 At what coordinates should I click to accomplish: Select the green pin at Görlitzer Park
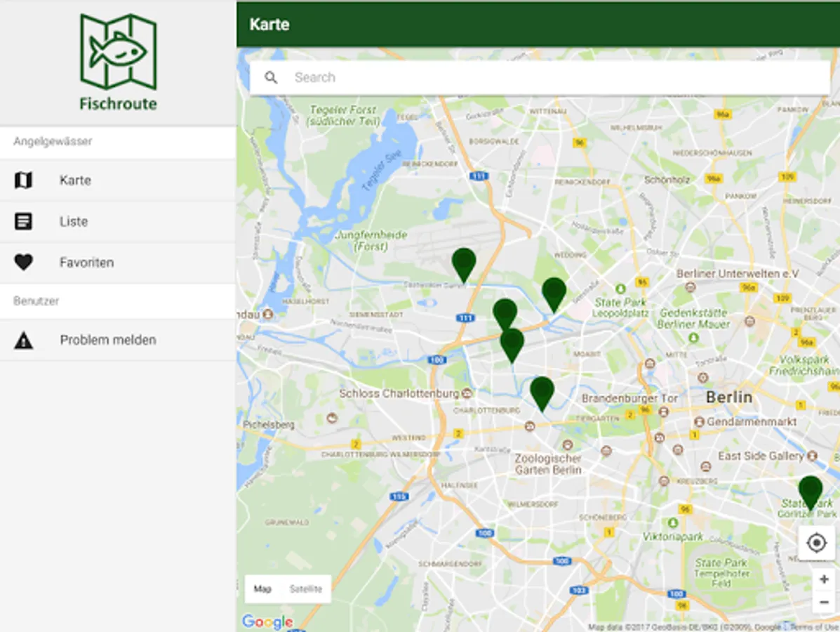(x=811, y=493)
